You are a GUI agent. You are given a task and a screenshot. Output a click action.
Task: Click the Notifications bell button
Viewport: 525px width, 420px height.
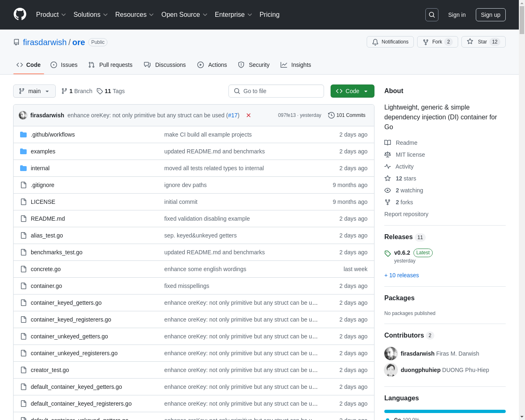point(390,42)
